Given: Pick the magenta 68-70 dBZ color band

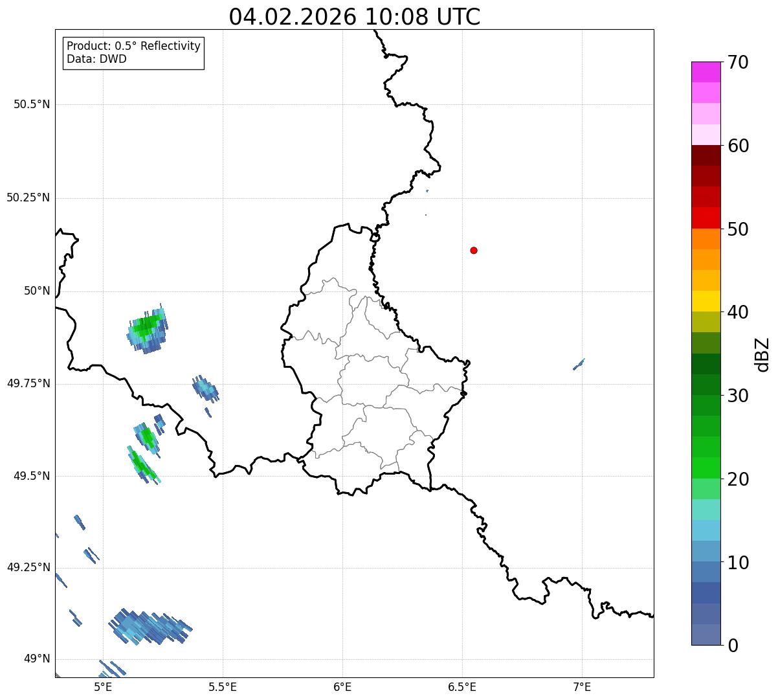Looking at the screenshot, I should point(706,72).
